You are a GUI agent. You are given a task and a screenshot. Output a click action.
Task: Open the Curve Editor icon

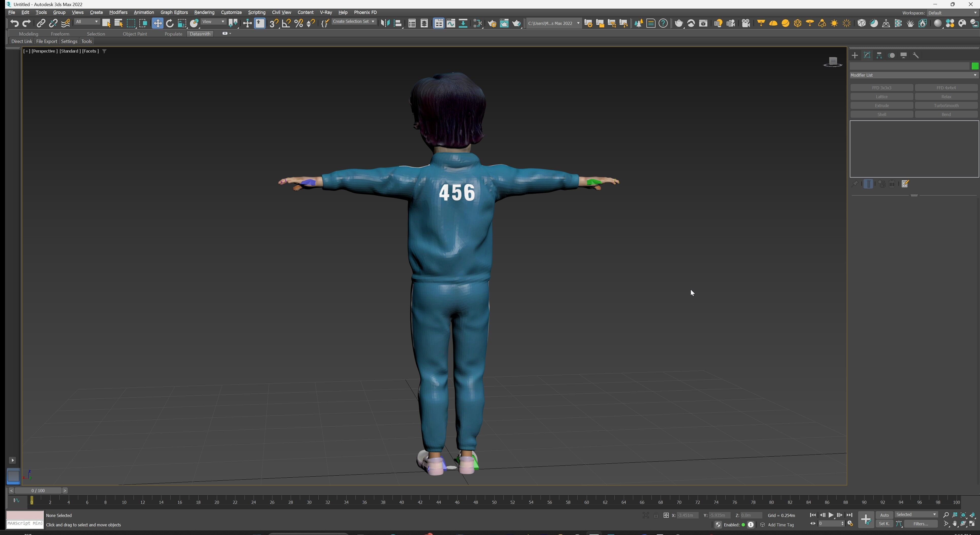click(451, 24)
